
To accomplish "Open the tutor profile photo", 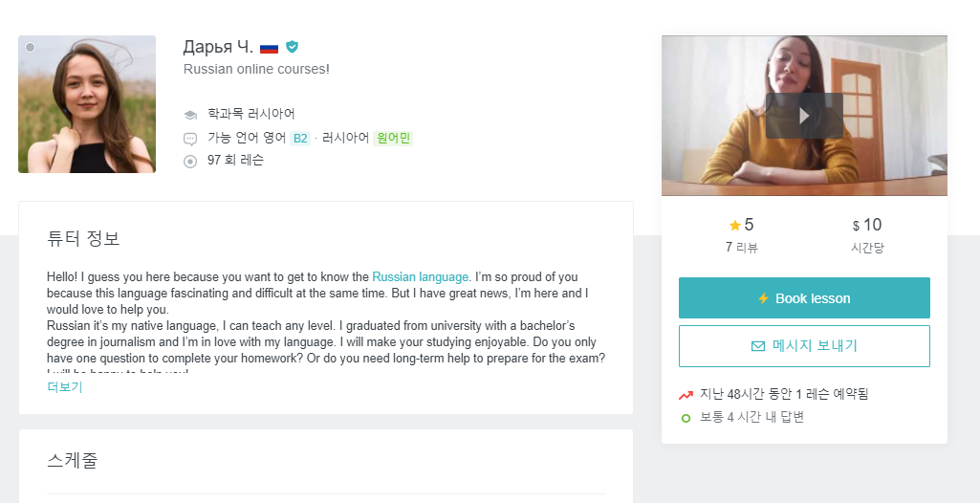I will (x=87, y=103).
